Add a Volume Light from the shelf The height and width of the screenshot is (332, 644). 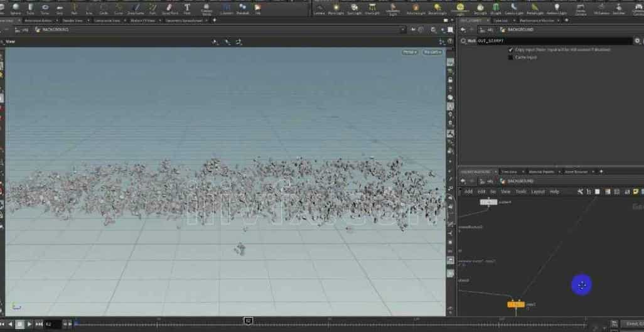(394, 8)
